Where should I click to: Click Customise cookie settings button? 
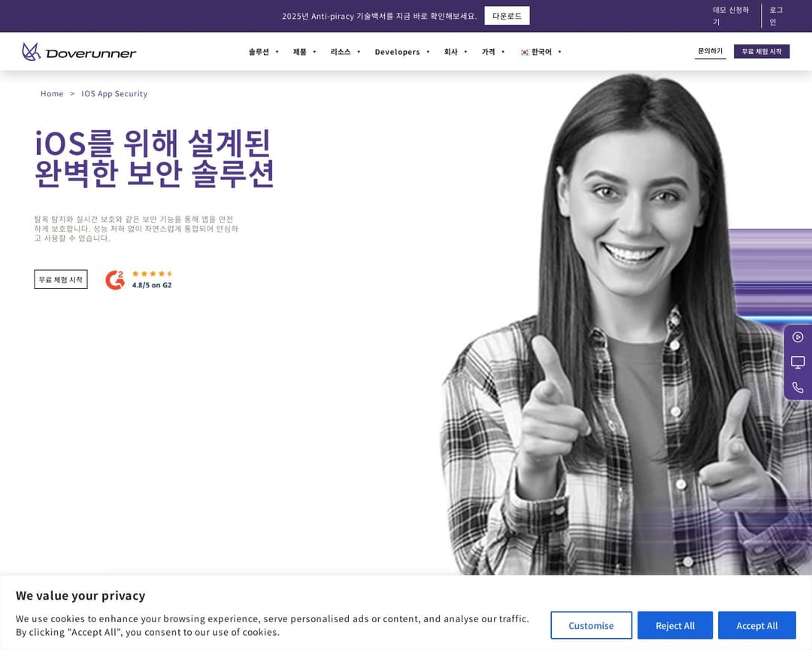pyautogui.click(x=591, y=625)
